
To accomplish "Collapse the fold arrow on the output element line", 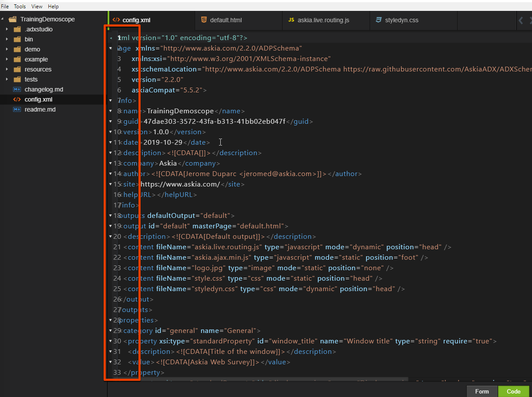I will 111,226.
